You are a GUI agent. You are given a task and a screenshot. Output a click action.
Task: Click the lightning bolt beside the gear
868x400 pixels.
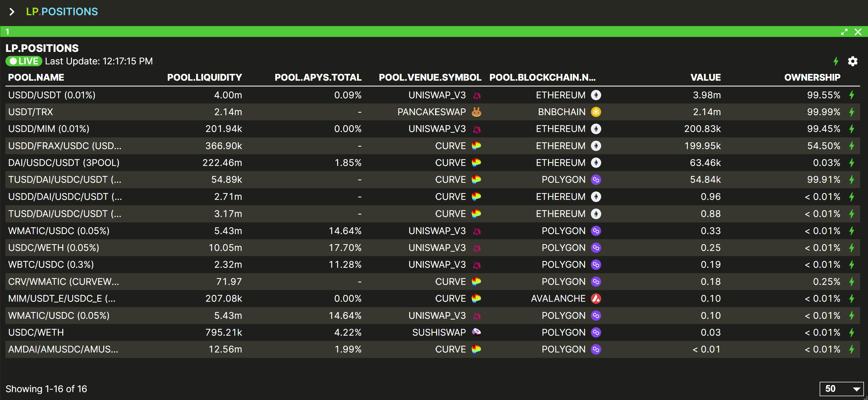[x=836, y=61]
